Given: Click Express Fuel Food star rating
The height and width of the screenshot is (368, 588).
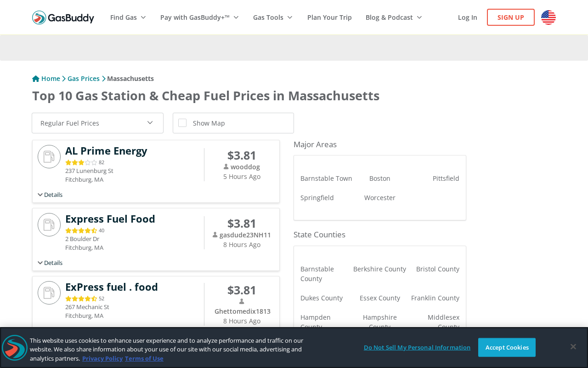Looking at the screenshot, I should coord(81,230).
